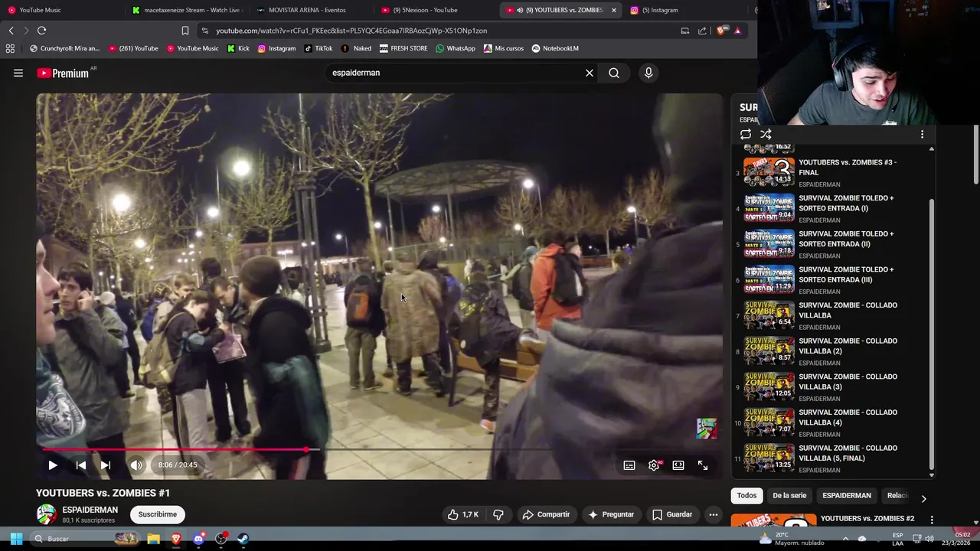Select the Todos filter chip
The image size is (980, 551).
point(746,496)
